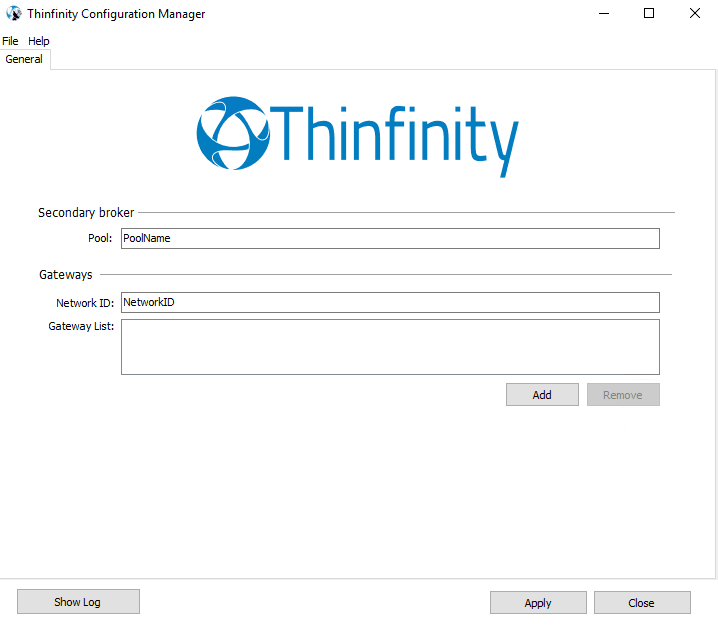718x626 pixels.
Task: Click the Secondary broker section heading
Action: (86, 212)
